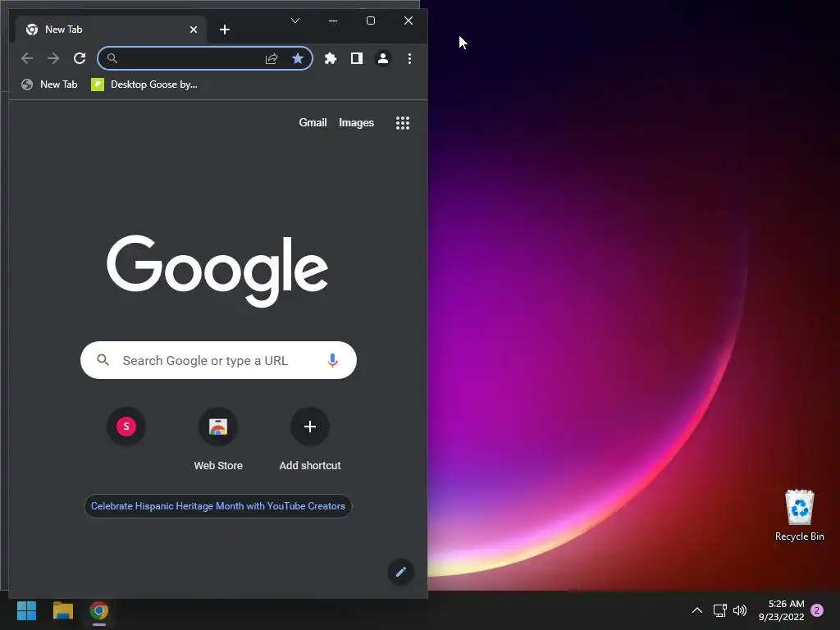Open Chrome's three-dot menu

pyautogui.click(x=410, y=58)
